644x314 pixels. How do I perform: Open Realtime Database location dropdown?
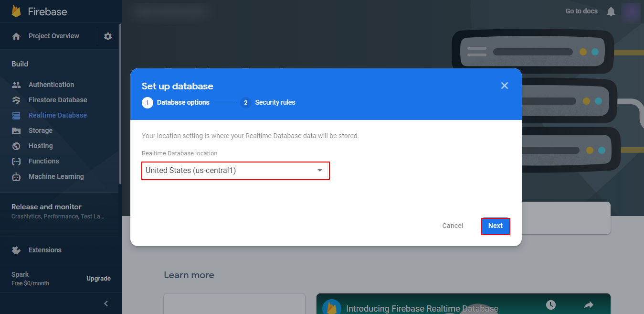[x=235, y=171]
